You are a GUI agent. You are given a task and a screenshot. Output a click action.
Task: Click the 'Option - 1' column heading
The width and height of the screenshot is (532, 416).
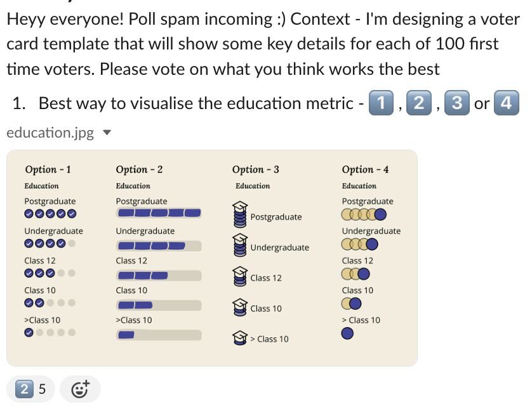[48, 169]
